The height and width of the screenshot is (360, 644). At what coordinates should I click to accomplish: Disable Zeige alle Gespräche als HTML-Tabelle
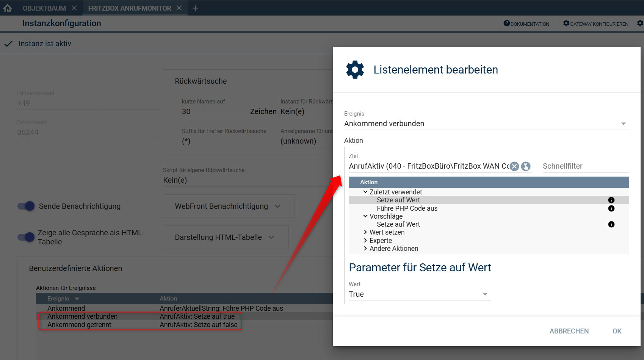[x=26, y=237]
